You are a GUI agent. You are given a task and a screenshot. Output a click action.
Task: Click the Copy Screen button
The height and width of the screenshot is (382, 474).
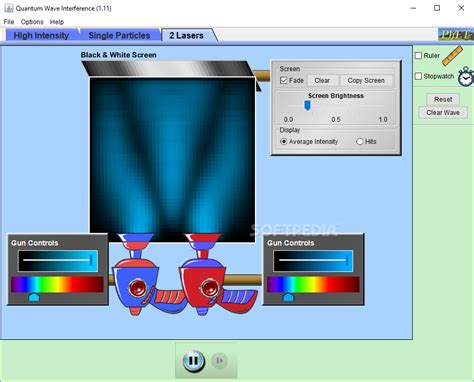click(x=366, y=81)
